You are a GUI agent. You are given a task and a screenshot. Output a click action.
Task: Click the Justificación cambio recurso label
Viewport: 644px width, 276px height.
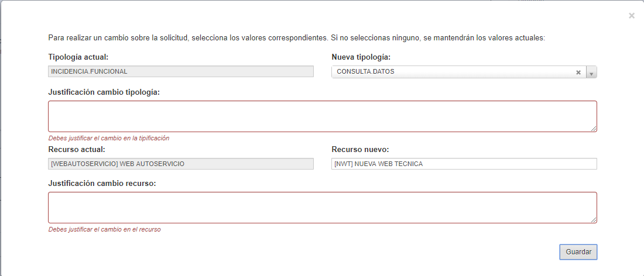[102, 183]
